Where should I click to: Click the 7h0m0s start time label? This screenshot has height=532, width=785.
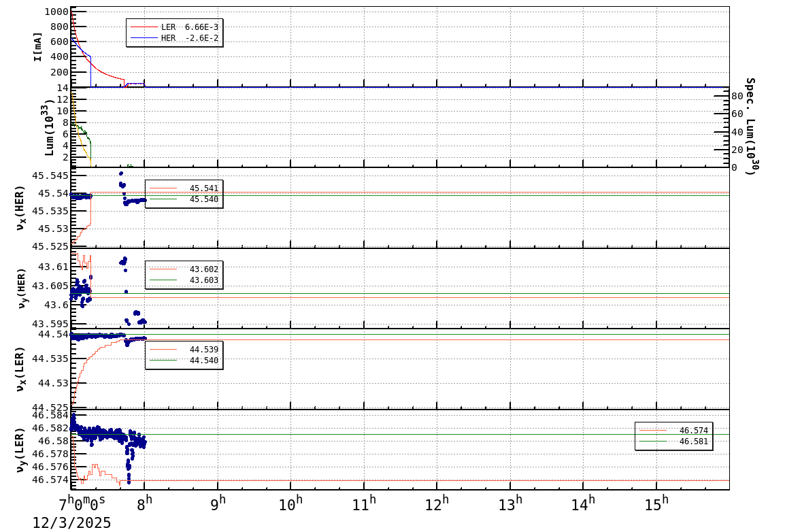point(82,504)
